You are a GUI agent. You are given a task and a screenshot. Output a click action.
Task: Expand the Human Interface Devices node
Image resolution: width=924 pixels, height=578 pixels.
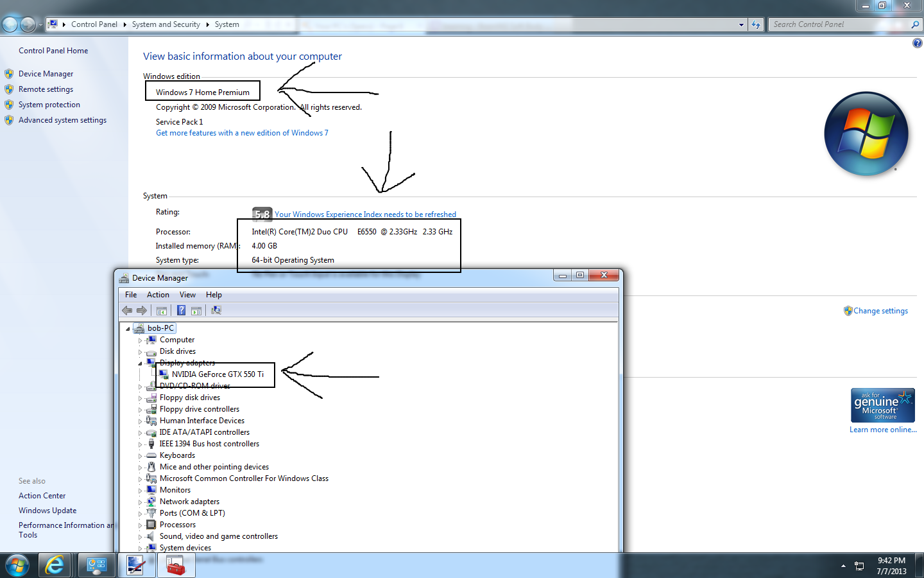point(140,421)
